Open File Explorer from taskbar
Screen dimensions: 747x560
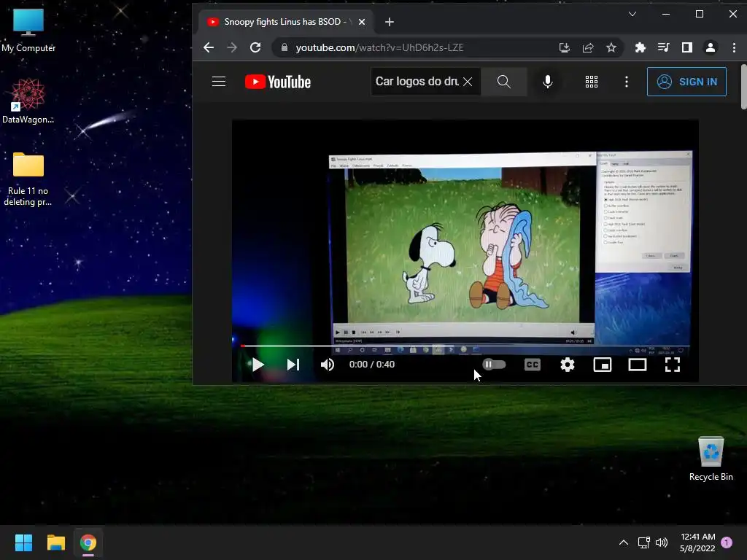tap(55, 542)
